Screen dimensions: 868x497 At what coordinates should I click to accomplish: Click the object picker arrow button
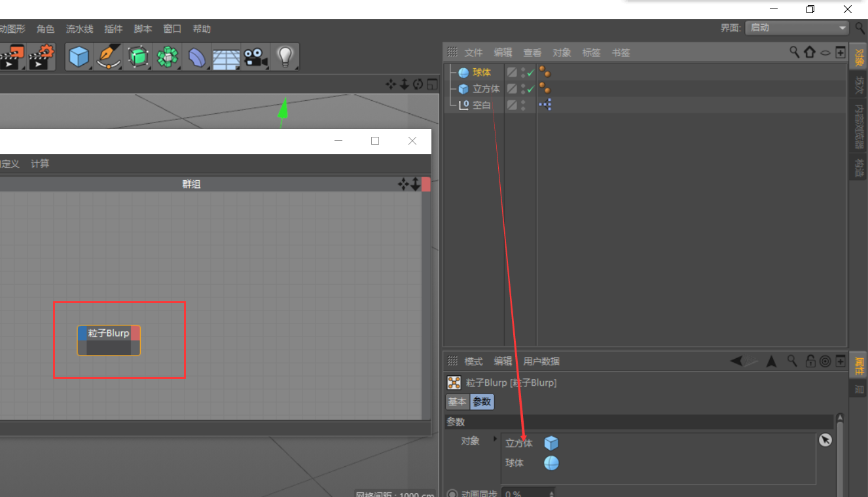tap(825, 441)
